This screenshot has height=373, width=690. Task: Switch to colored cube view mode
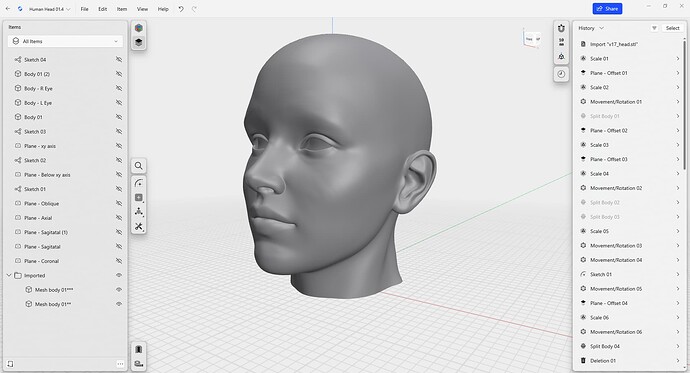(139, 28)
